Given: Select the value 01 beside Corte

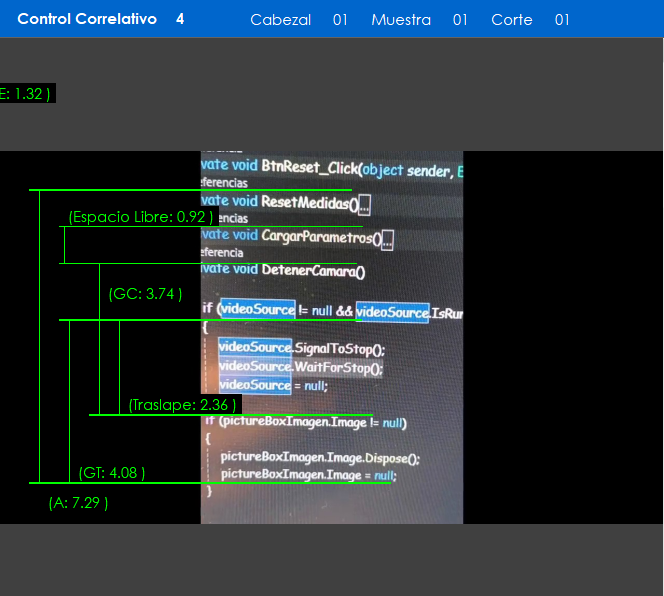Looking at the screenshot, I should tap(562, 20).
